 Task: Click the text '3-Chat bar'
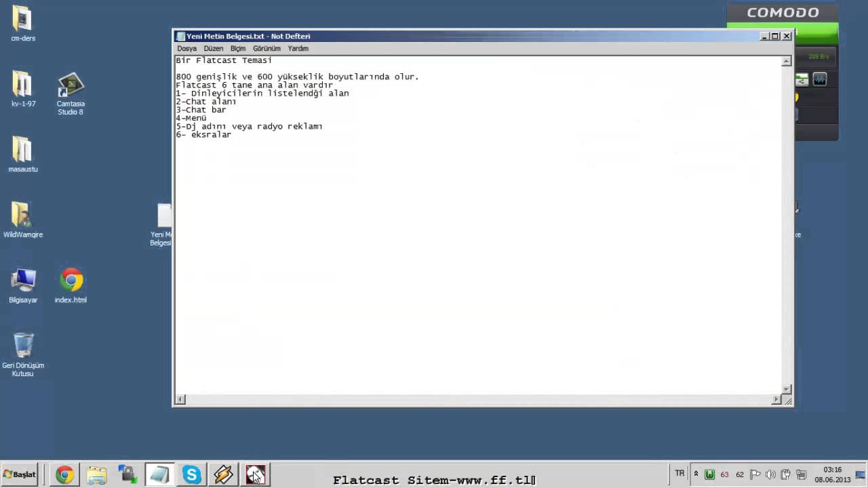coord(201,110)
